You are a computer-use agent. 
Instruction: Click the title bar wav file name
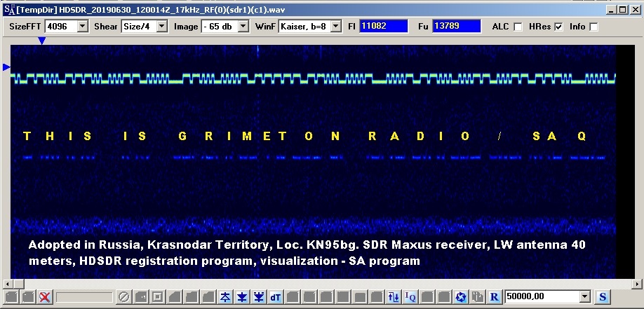[172, 9]
